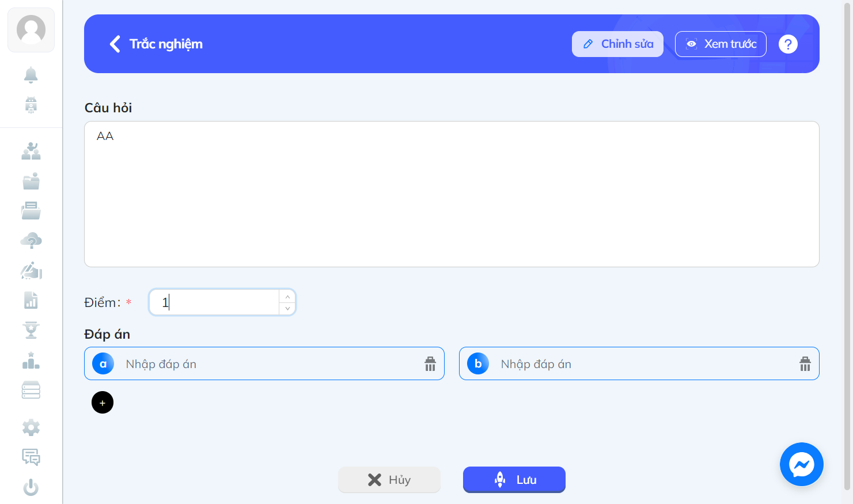This screenshot has height=504, width=853.
Task: Open the hand-writing assignment sidebar icon
Action: pyautogui.click(x=31, y=271)
